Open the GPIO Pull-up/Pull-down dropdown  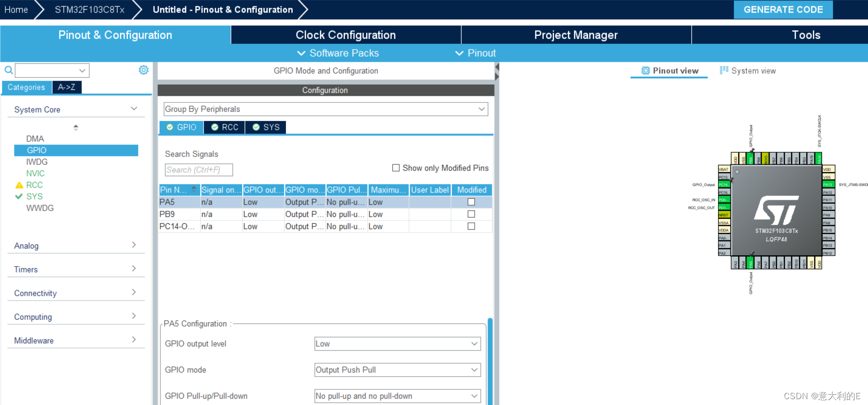[x=397, y=396]
